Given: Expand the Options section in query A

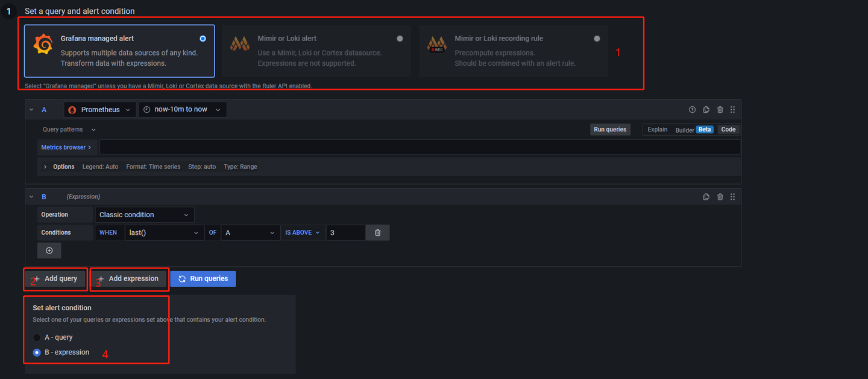Looking at the screenshot, I should click(58, 166).
